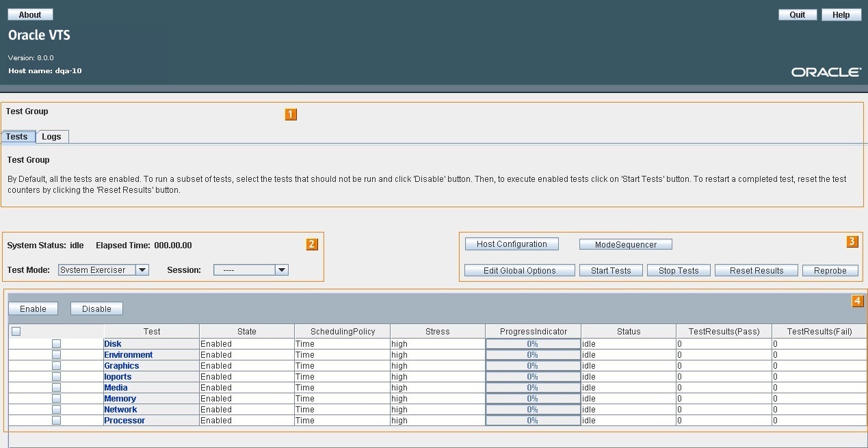Click the Status column header

pos(629,331)
